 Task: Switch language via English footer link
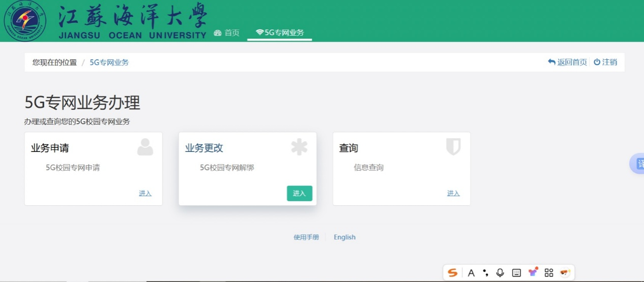[x=344, y=237]
